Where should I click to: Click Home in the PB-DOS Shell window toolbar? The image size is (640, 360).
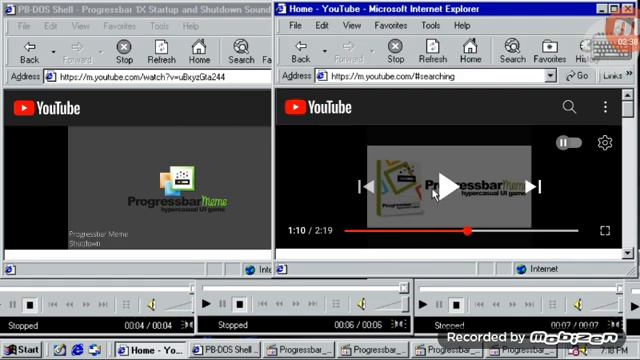(199, 52)
